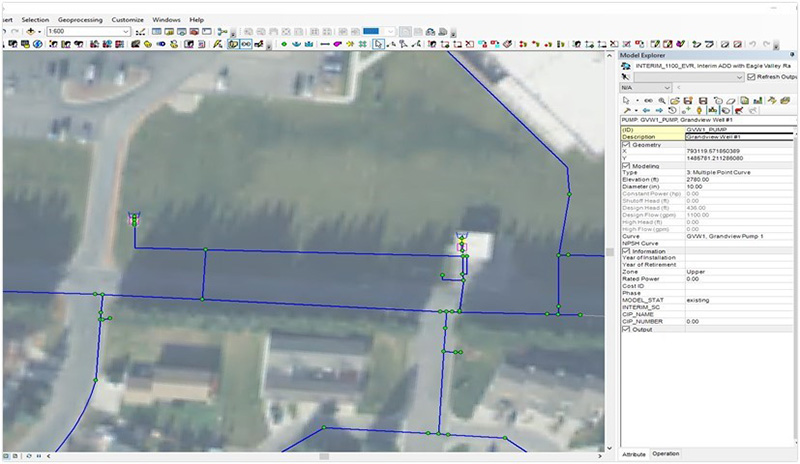Image resolution: width=800 pixels, height=464 pixels.
Task: Click the left pump symbol on the map
Action: 134,219
